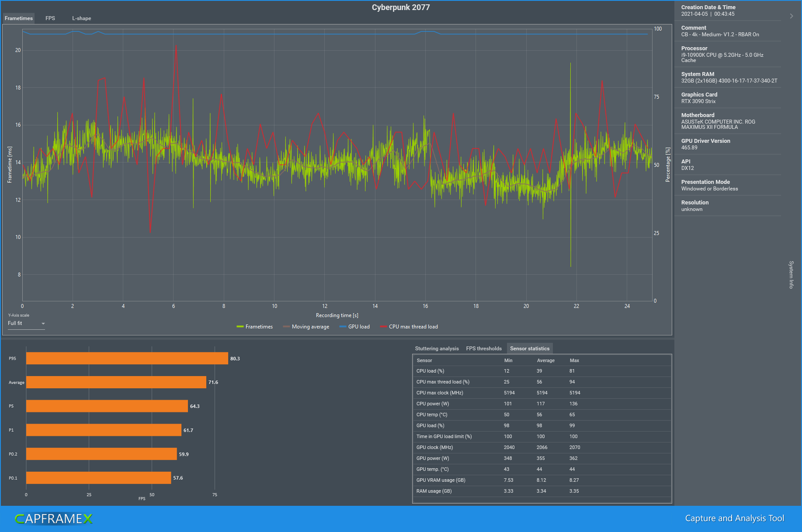The width and height of the screenshot is (802, 532).
Task: Click the Frametime [ms] axis label
Action: point(10,165)
